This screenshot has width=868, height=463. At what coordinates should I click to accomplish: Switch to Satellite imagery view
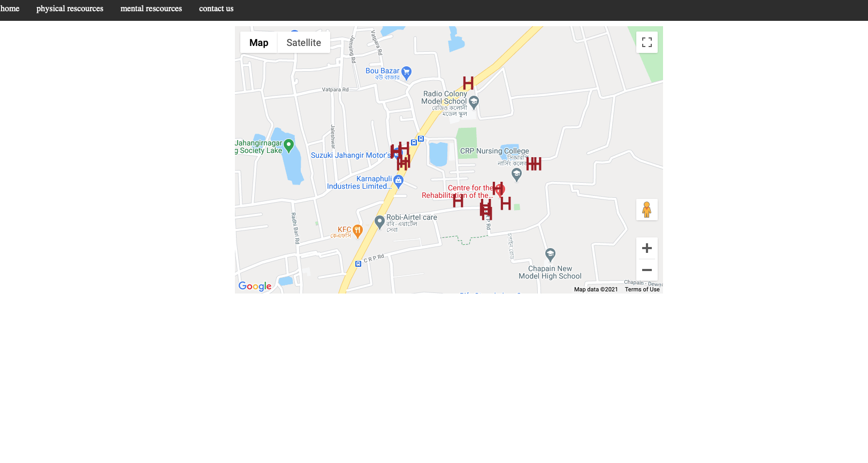coord(303,43)
